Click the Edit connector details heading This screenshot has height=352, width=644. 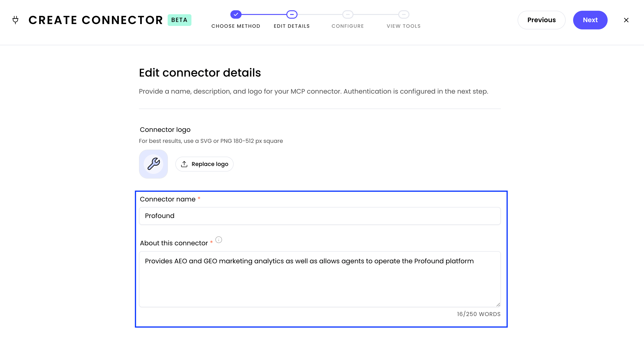tap(200, 73)
